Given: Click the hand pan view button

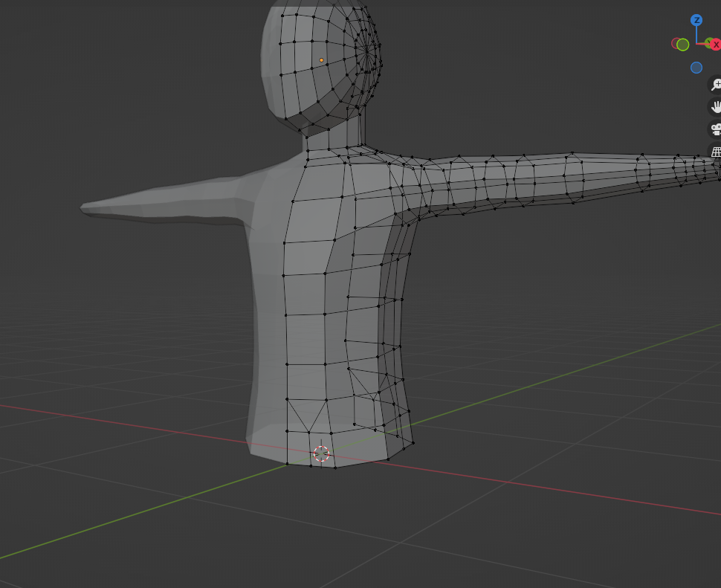Looking at the screenshot, I should [x=715, y=107].
